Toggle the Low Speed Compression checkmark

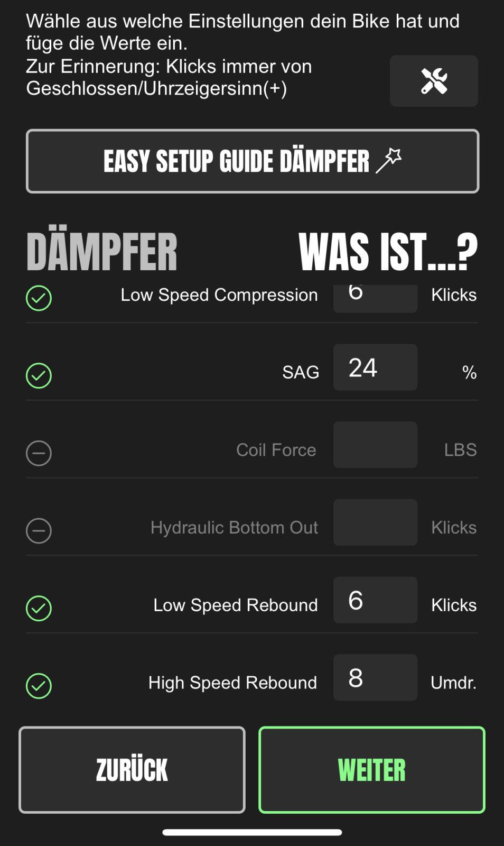[39, 298]
